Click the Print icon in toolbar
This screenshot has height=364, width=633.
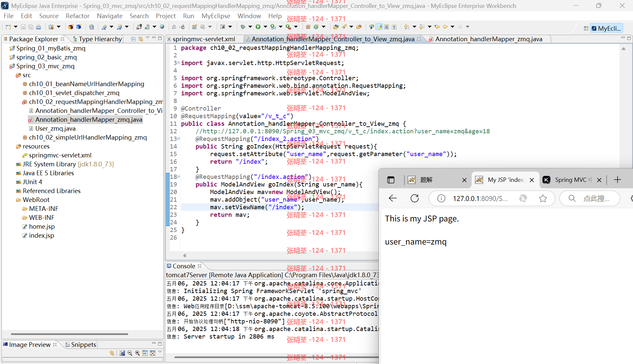[x=39, y=27]
